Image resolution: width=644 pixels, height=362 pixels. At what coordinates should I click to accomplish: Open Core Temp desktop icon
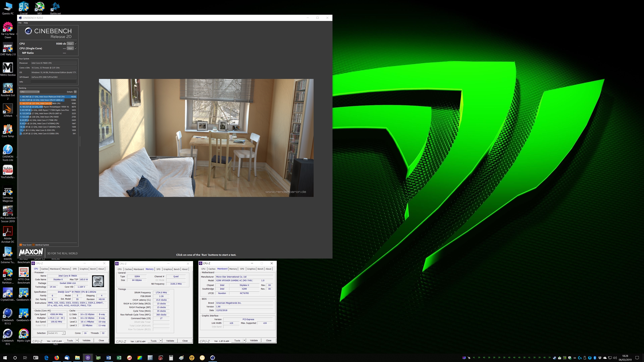[8, 131]
